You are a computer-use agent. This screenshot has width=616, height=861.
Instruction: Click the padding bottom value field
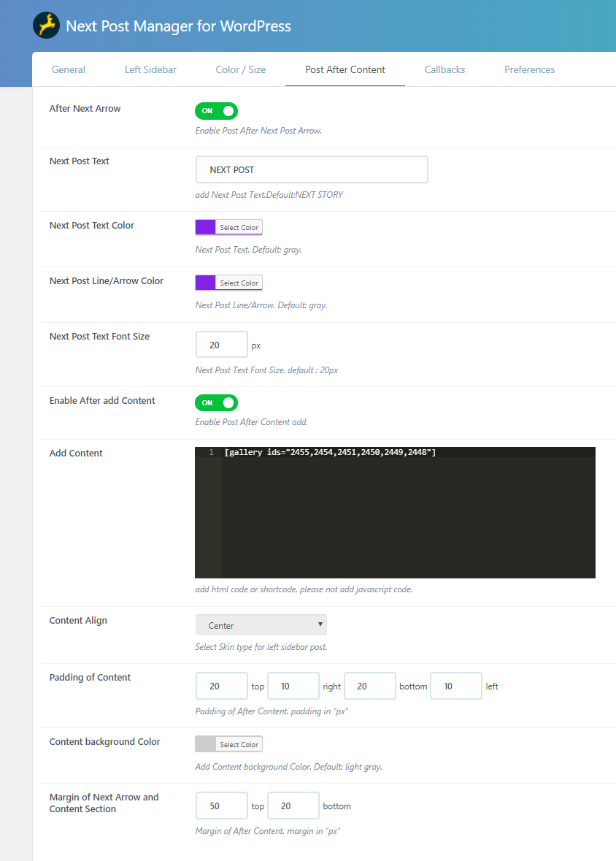[370, 686]
